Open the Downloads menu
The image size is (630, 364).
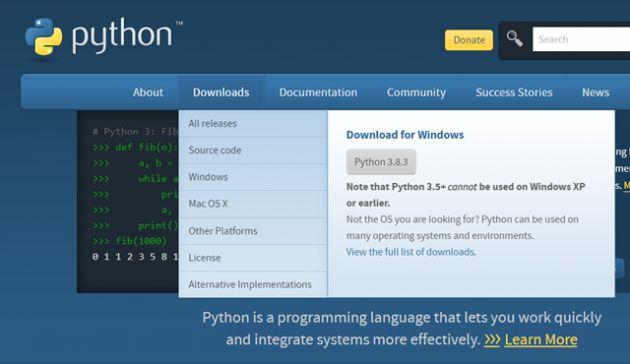pyautogui.click(x=221, y=92)
